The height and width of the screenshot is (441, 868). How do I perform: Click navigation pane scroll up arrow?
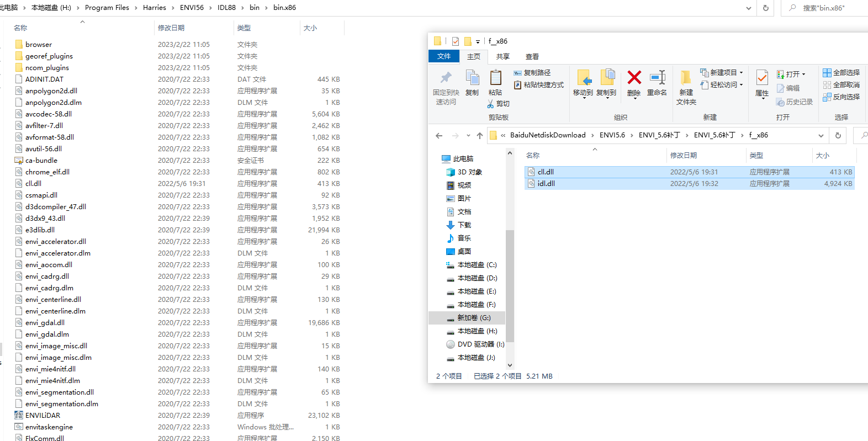click(x=510, y=153)
